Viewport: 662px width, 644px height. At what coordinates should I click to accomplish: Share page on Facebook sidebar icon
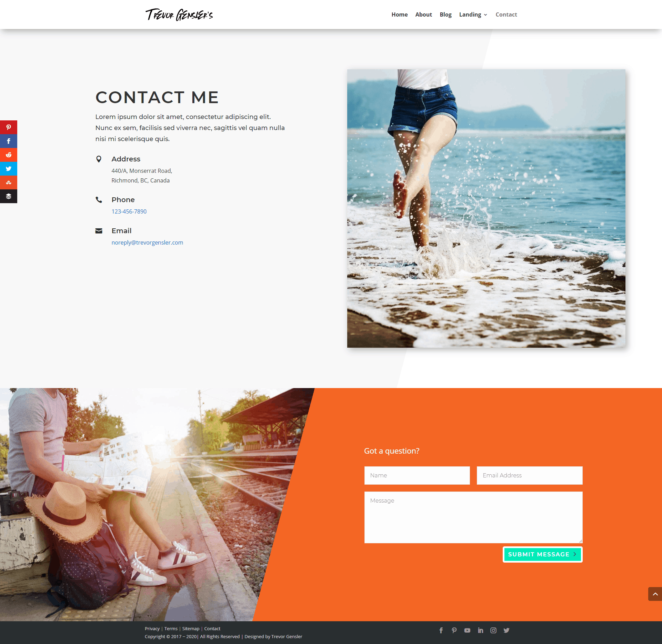(9, 141)
